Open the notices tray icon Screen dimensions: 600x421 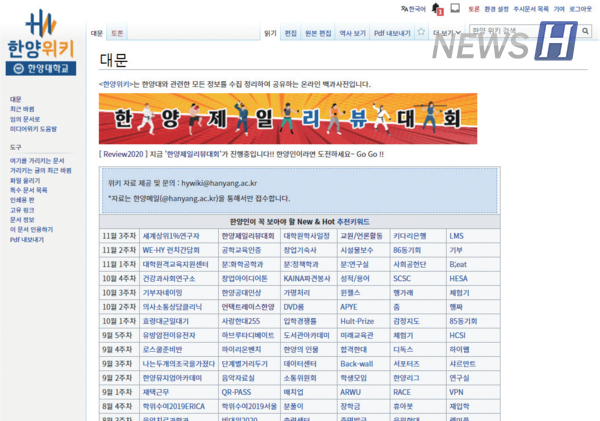[x=455, y=8]
